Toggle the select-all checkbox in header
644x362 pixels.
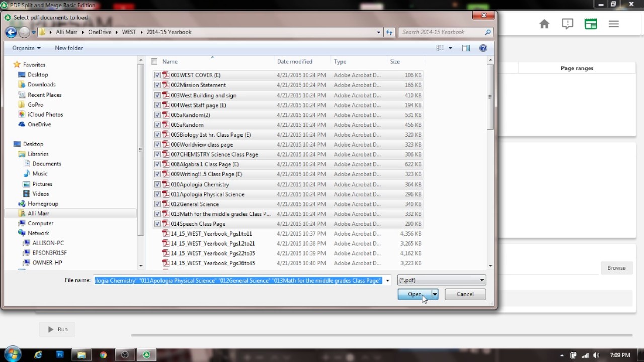pyautogui.click(x=154, y=62)
